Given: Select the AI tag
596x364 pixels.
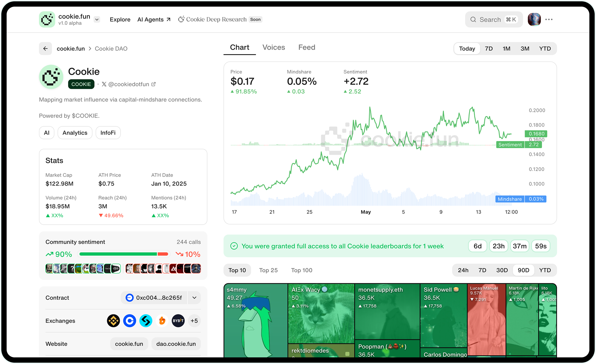Looking at the screenshot, I should pyautogui.click(x=47, y=133).
